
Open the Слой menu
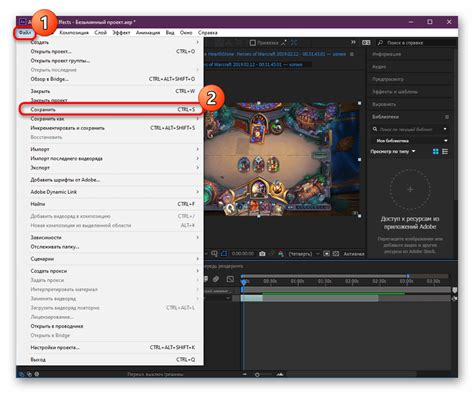tap(100, 33)
